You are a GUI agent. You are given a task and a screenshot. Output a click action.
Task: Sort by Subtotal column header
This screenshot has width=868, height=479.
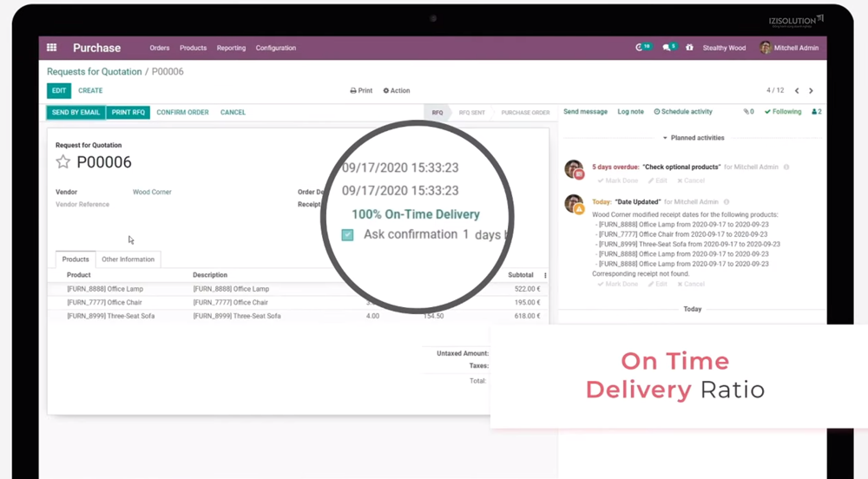point(520,275)
